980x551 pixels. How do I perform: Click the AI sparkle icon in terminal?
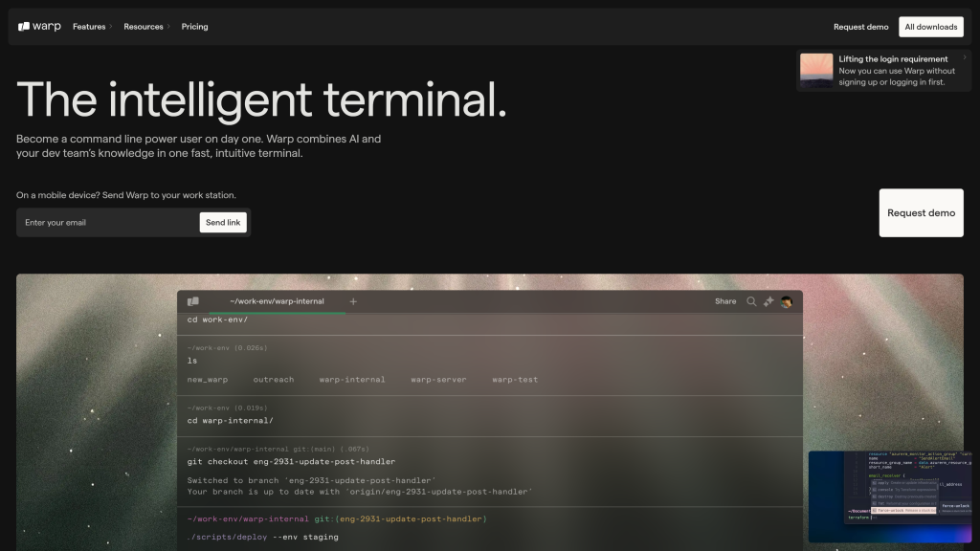coord(768,301)
